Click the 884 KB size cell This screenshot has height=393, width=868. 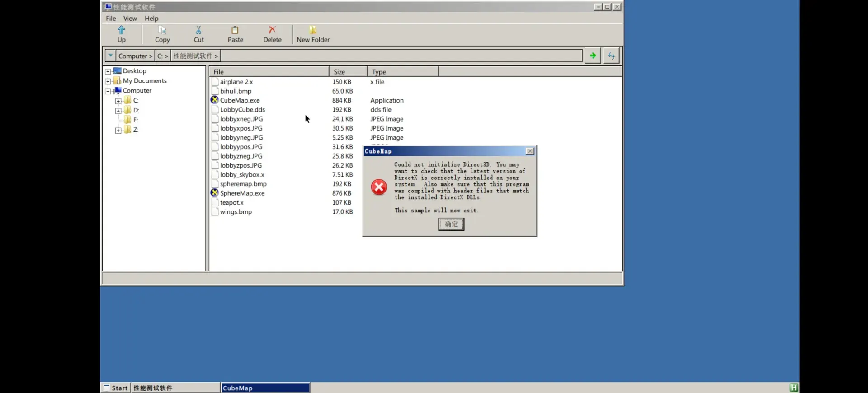pos(341,100)
